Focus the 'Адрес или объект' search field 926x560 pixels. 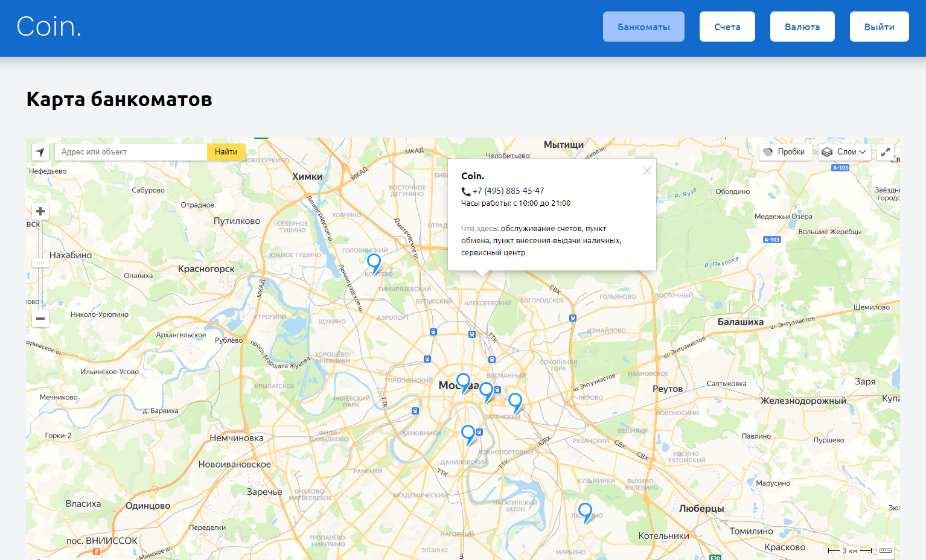131,152
